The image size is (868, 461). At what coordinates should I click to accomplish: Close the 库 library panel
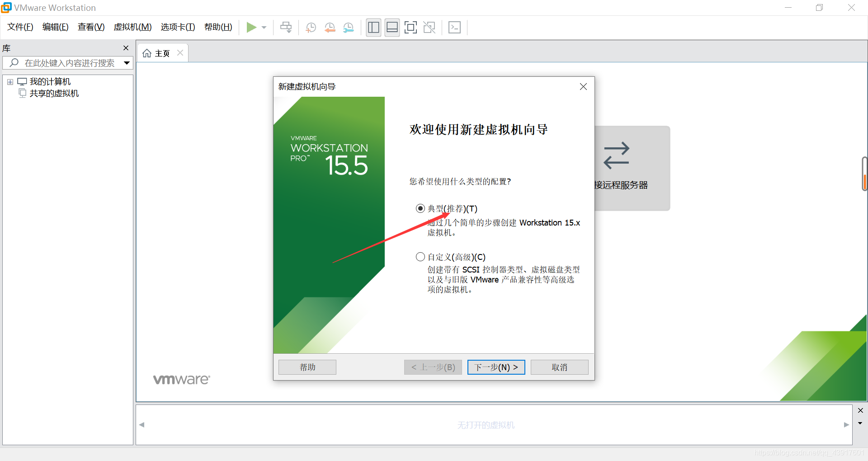(126, 48)
